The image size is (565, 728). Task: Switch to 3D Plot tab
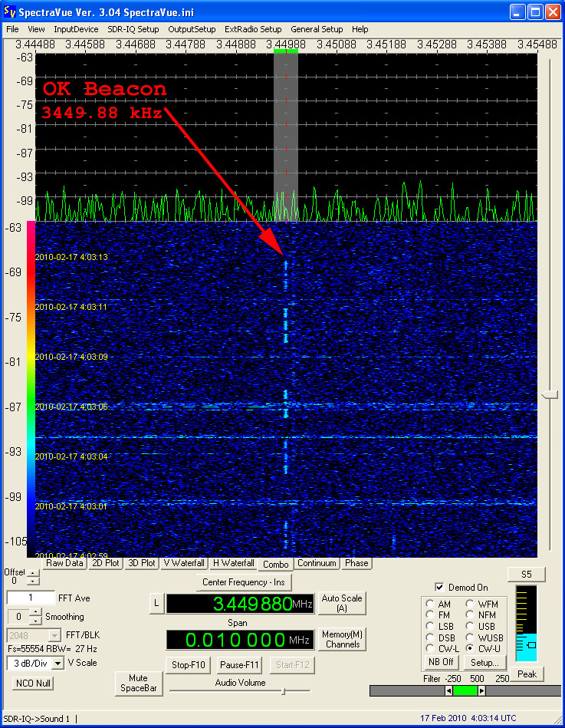point(142,563)
